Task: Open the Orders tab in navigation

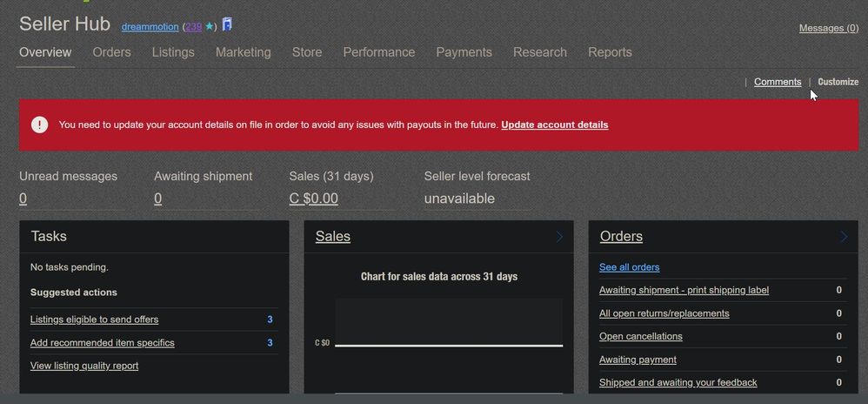Action: pos(112,52)
